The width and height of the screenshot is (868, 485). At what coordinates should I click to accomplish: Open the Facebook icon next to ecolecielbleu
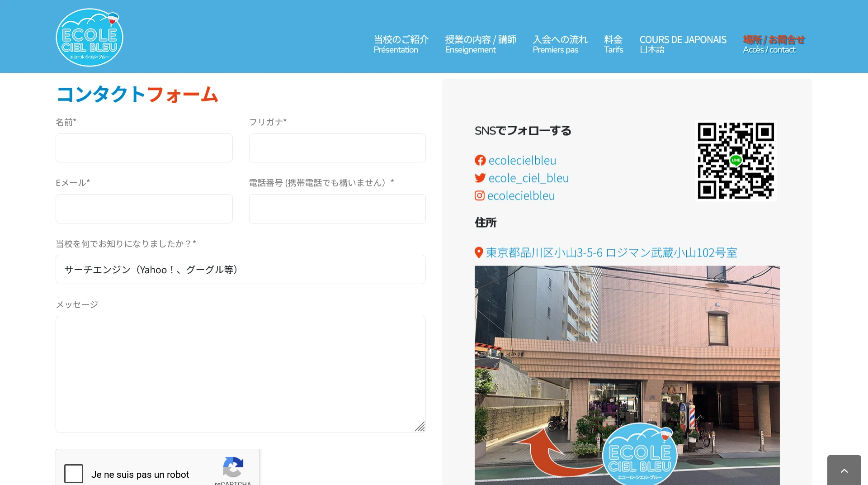[480, 161]
